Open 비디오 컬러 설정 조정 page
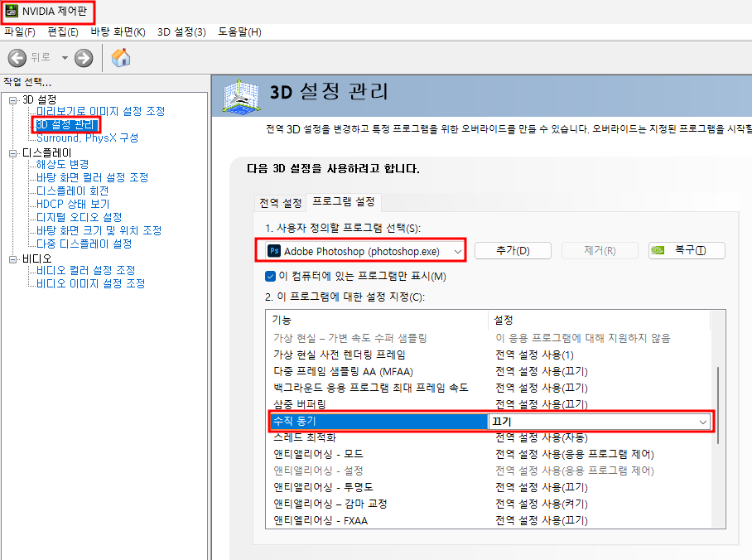This screenshot has height=560, width=752. click(86, 271)
